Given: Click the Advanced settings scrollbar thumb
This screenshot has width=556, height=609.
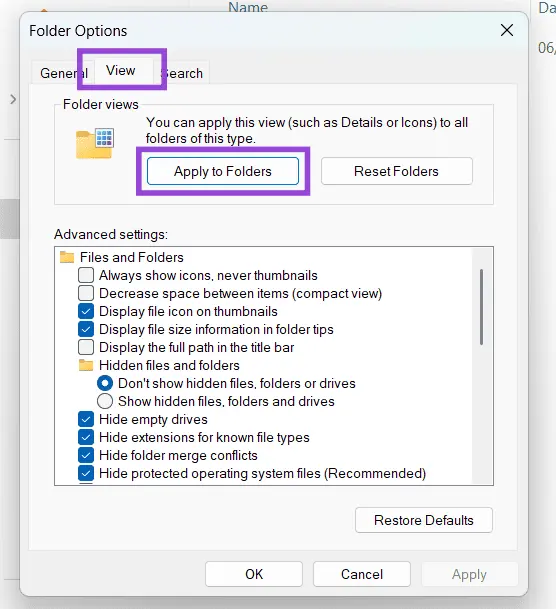Looking at the screenshot, I should coord(481,307).
